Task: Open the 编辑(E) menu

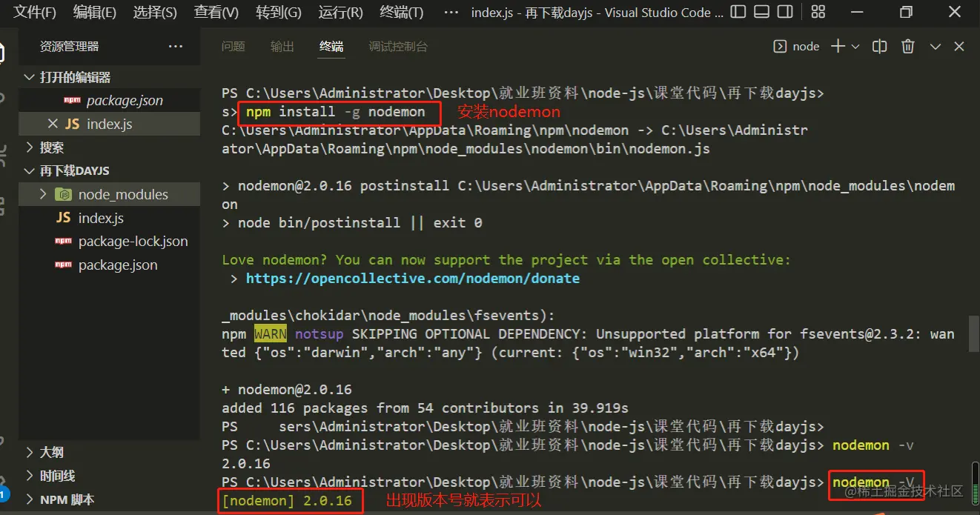Action: click(94, 13)
